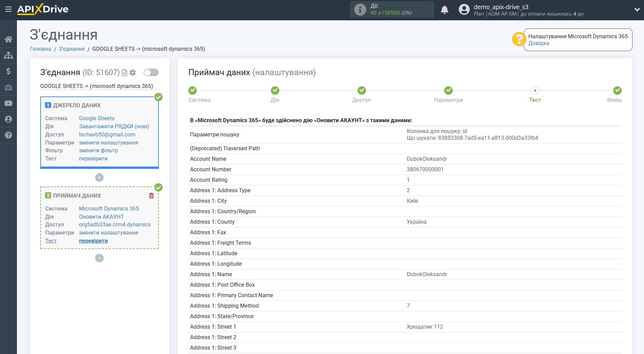The height and width of the screenshot is (354, 644).
Task: Open the connections sitemap sidebar icon
Action: (8, 55)
